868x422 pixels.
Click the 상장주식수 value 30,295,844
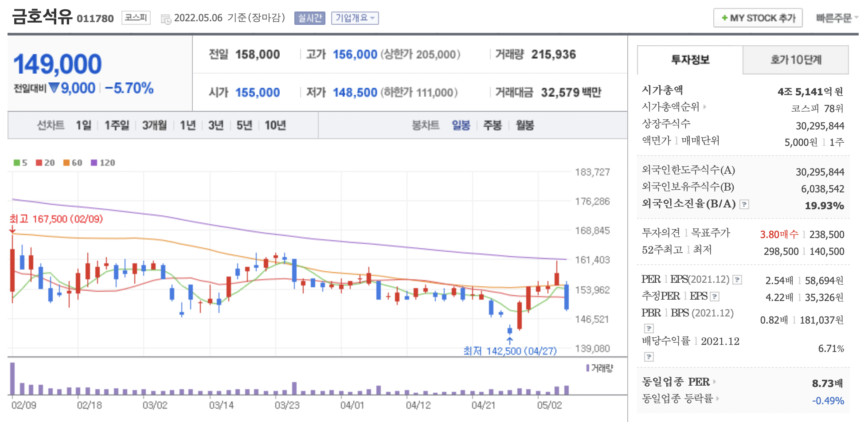(820, 126)
